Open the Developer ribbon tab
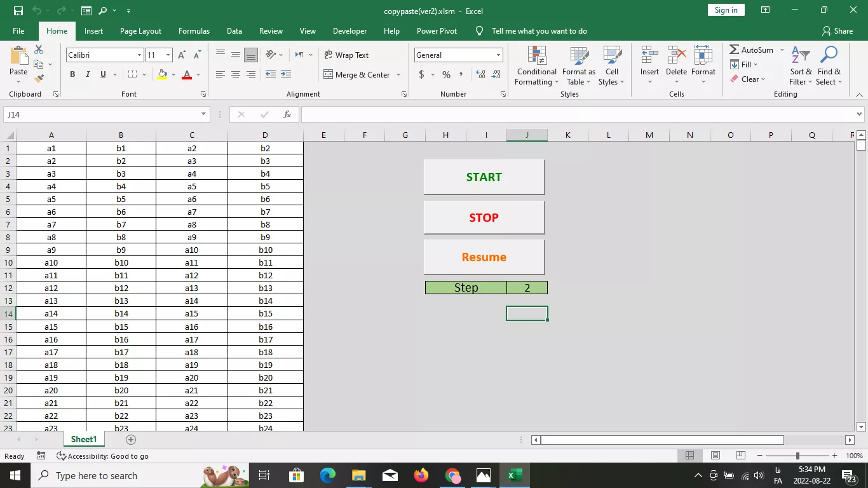This screenshot has width=868, height=488. point(349,31)
